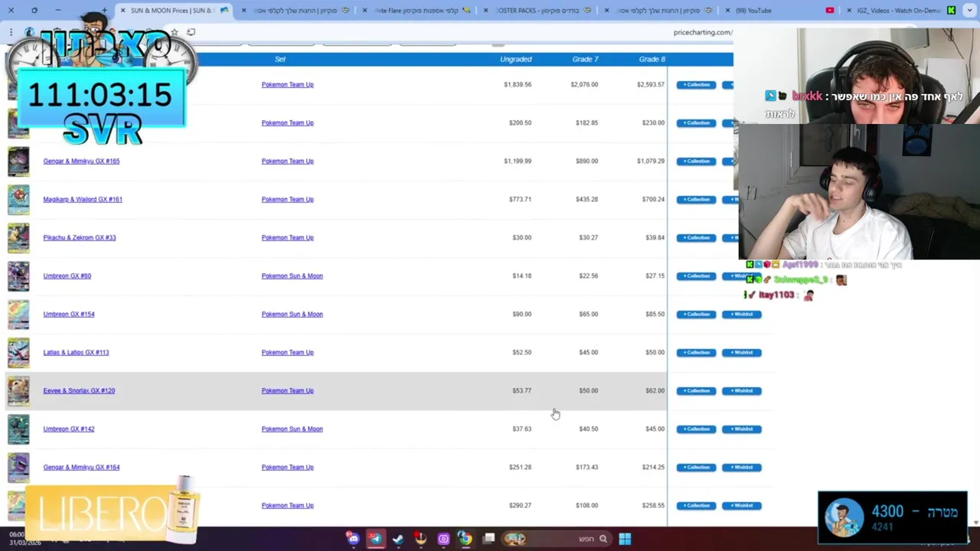Open Pokemon Sun & Moon set for Umbreon GX #80

click(292, 275)
